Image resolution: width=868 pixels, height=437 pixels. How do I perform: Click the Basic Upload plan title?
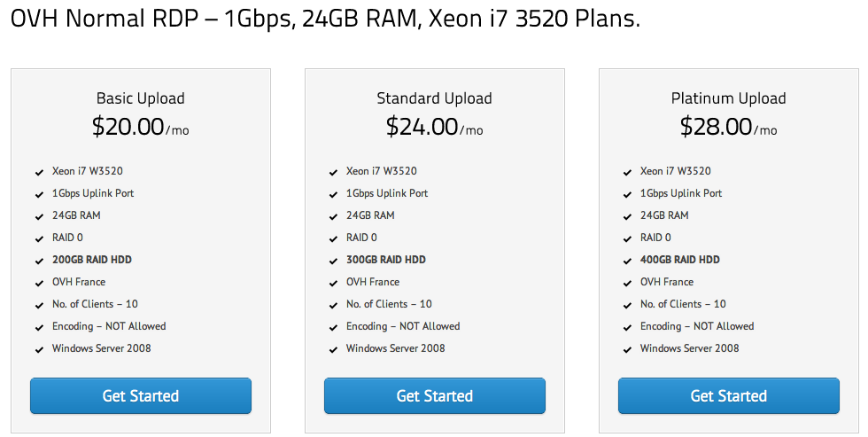(x=141, y=98)
